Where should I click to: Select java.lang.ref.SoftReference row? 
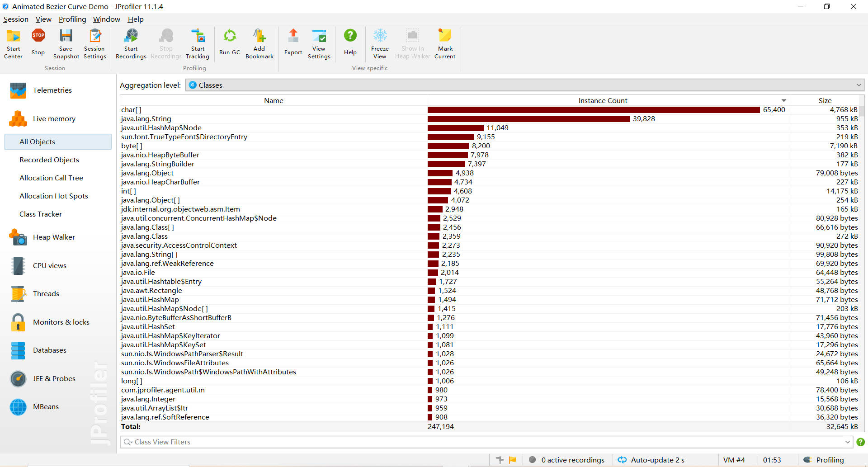tap(490, 417)
